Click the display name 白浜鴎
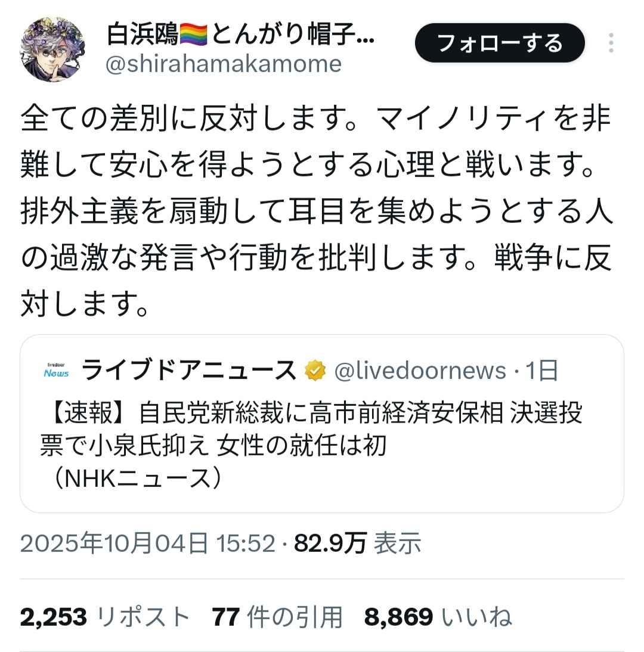This screenshot has width=644, height=652. coord(143,34)
